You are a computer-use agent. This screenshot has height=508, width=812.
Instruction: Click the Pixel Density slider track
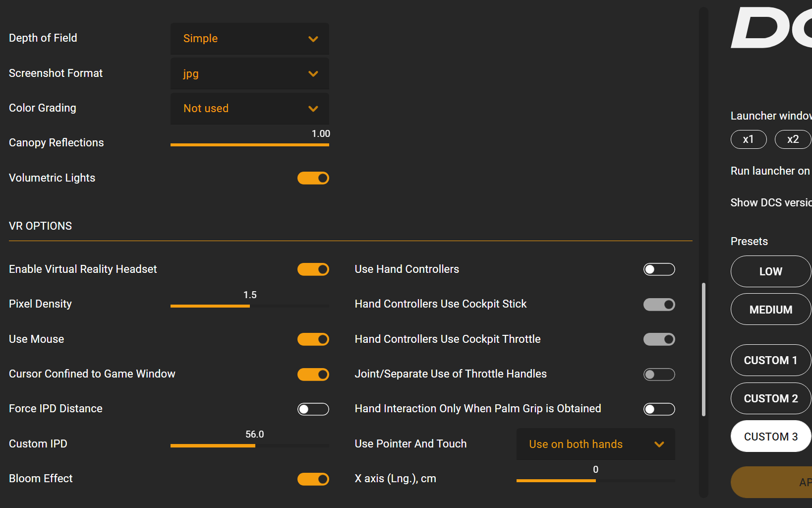249,306
